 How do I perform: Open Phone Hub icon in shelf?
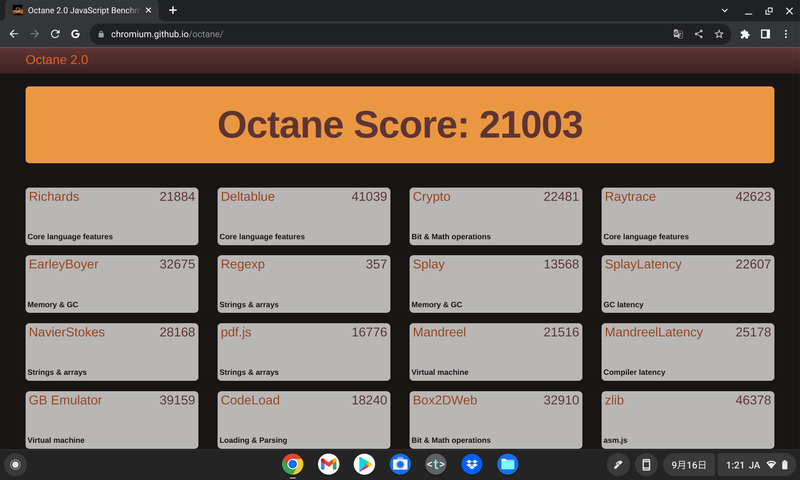[x=646, y=465]
